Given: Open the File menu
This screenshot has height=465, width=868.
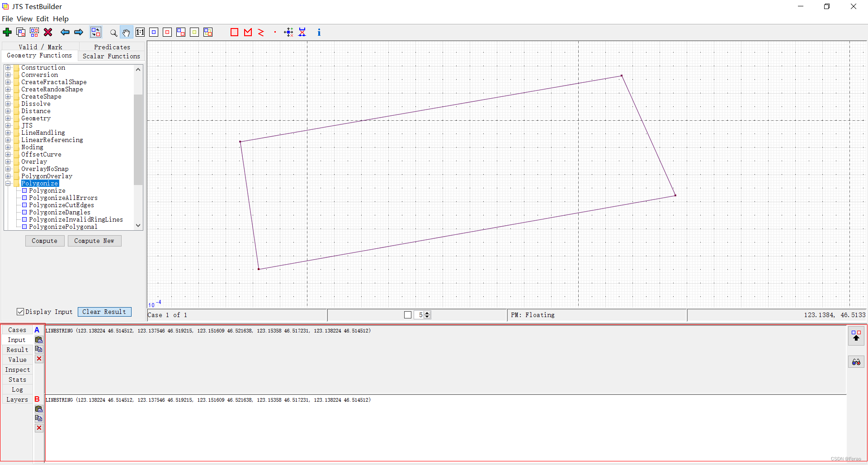Looking at the screenshot, I should click(x=7, y=19).
